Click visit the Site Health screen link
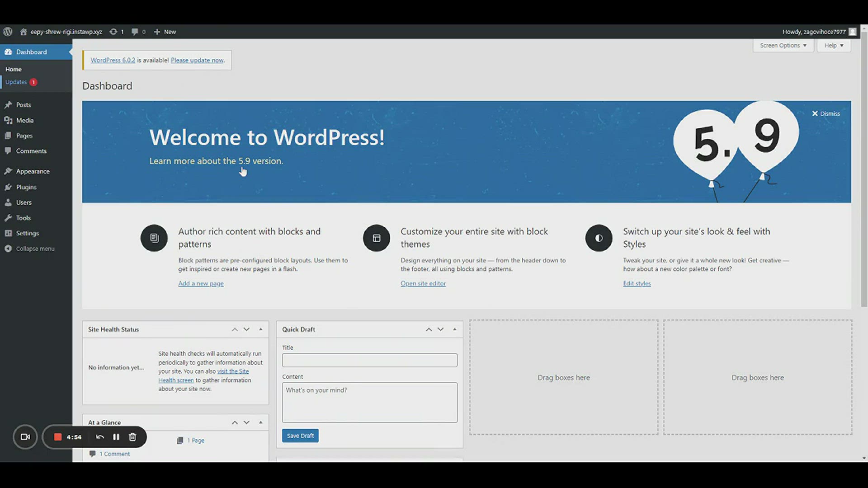868x488 pixels. coord(203,376)
